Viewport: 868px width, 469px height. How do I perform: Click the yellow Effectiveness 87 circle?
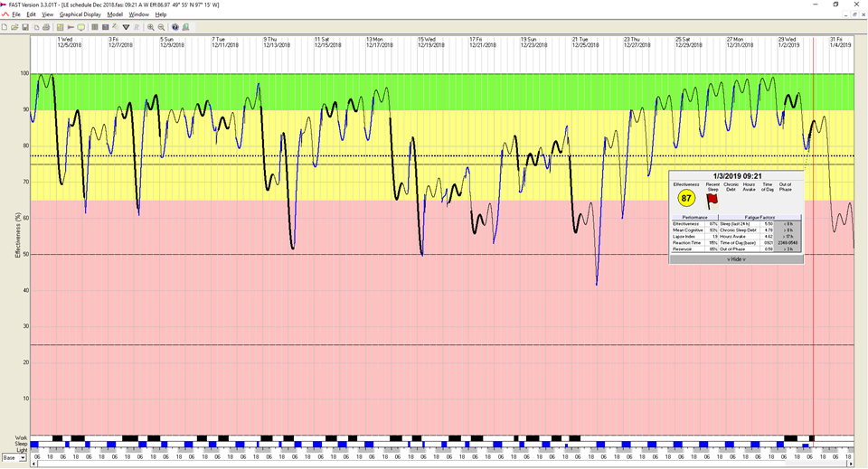tap(686, 199)
